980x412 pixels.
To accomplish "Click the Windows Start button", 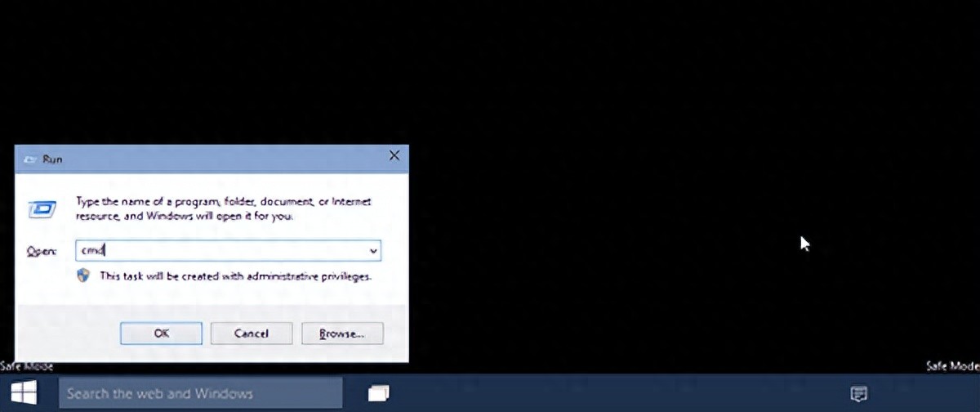I will pos(23,394).
